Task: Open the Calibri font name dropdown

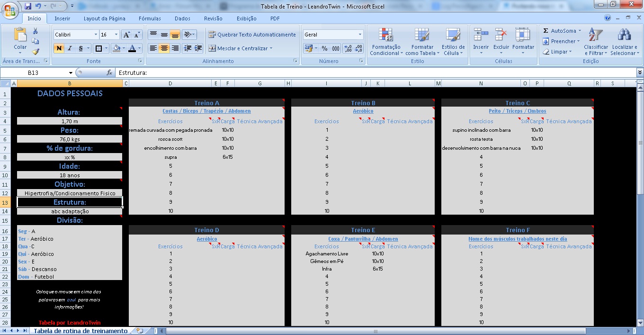Action: 96,35
